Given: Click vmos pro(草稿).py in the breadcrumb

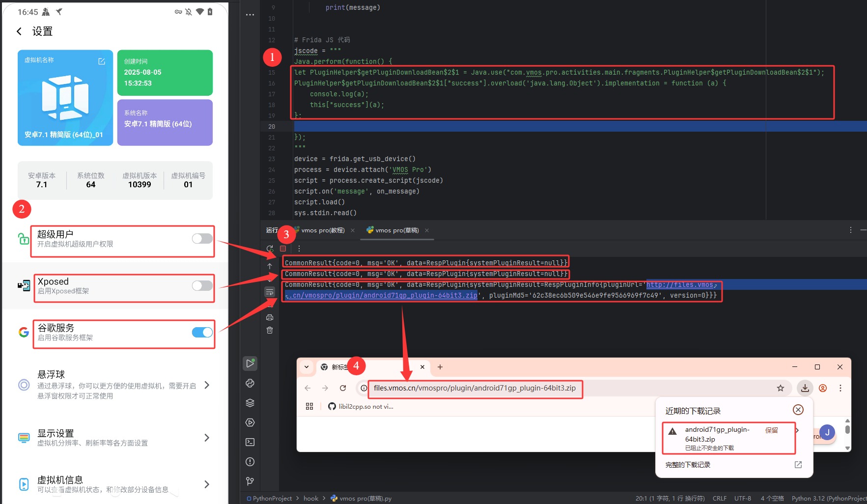Looking at the screenshot, I should click(x=361, y=498).
